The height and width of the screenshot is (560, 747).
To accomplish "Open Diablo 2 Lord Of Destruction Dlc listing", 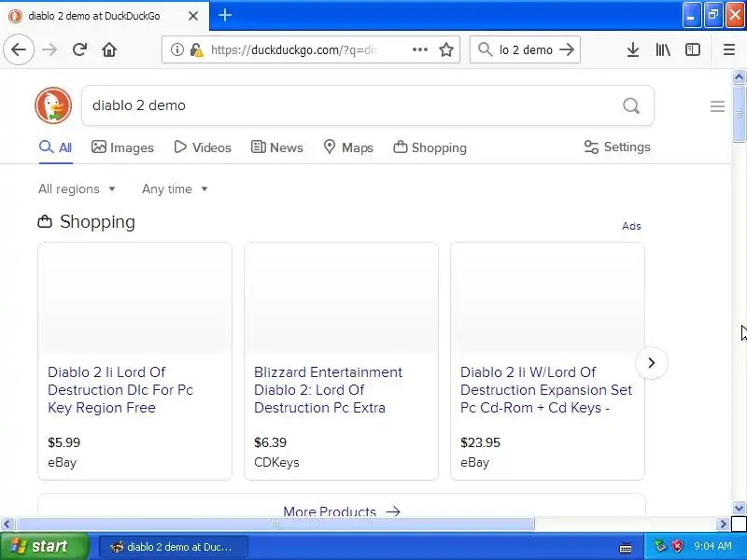I will [x=120, y=390].
